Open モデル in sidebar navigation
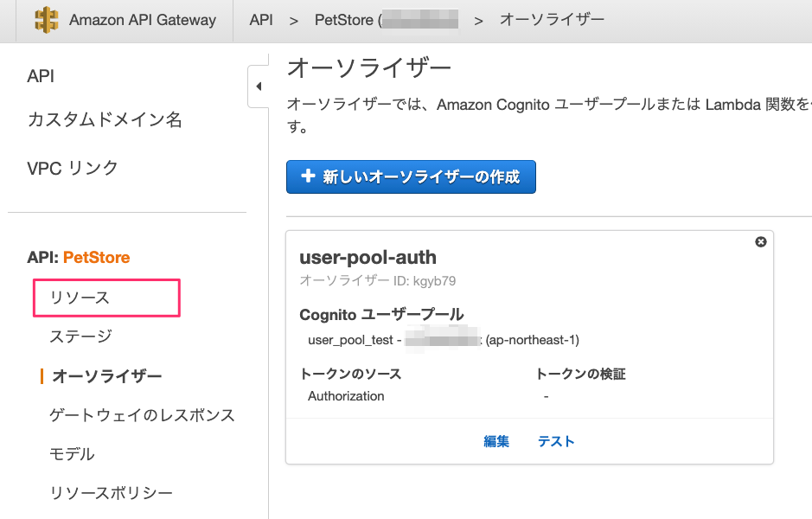Image resolution: width=812 pixels, height=519 pixels. 72,454
